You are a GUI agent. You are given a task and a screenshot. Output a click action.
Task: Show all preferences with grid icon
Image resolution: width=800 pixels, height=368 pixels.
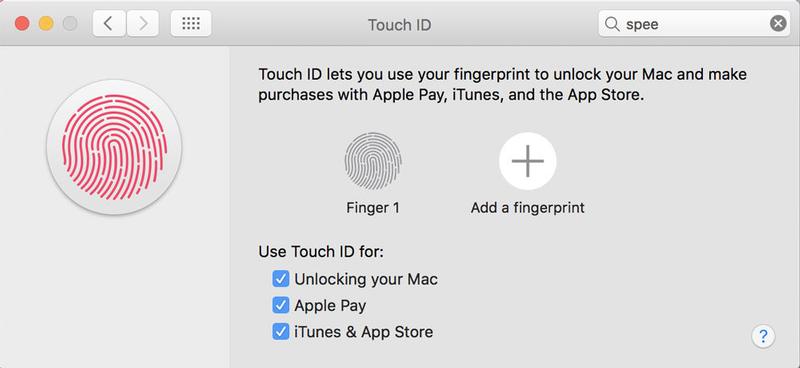coord(191,23)
